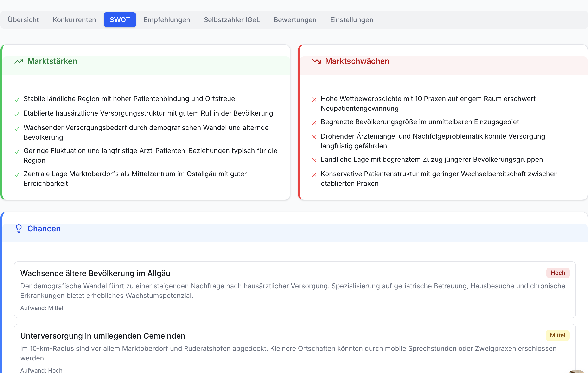
Task: Go to the Empfehlungen tab
Action: coord(167,20)
